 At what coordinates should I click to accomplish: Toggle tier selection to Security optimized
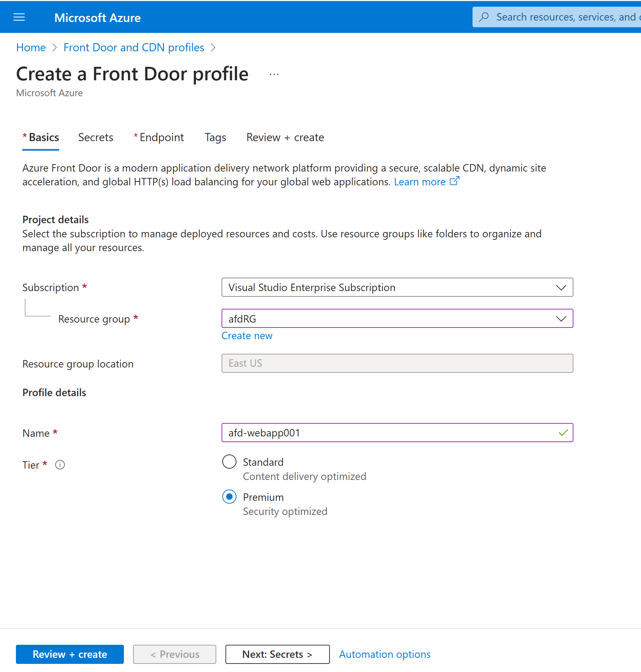pyautogui.click(x=229, y=497)
